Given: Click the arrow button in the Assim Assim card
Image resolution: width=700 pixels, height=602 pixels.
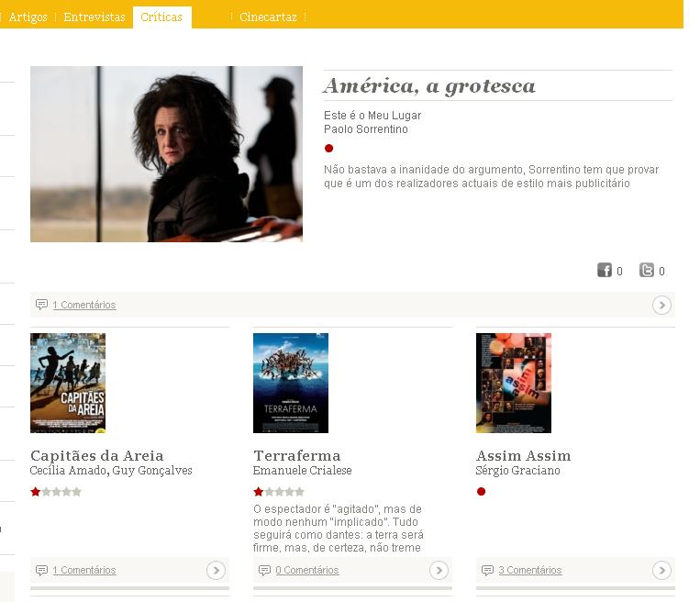Looking at the screenshot, I should (661, 570).
